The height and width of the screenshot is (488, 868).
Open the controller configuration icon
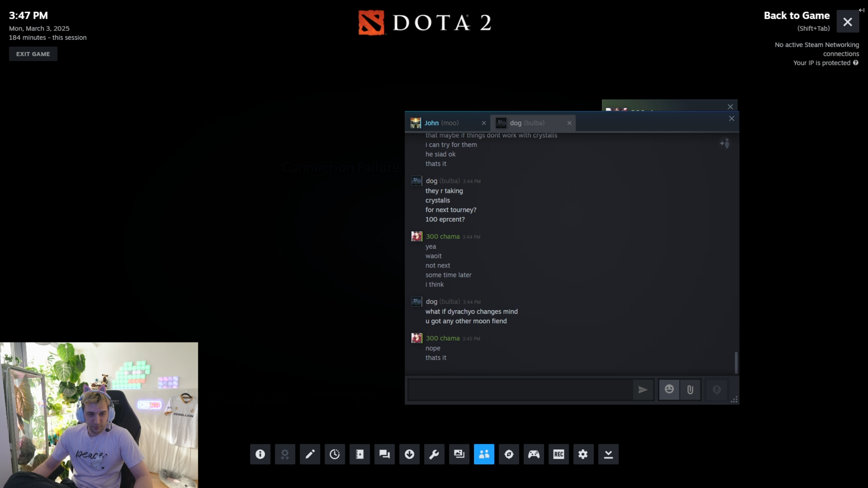[534, 454]
